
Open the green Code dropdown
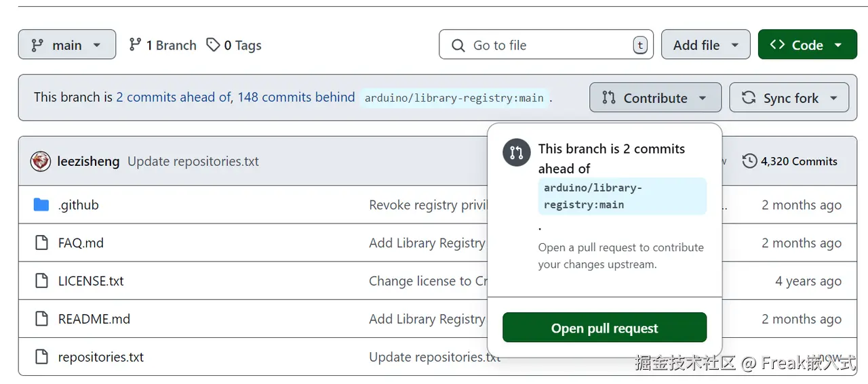coord(807,45)
